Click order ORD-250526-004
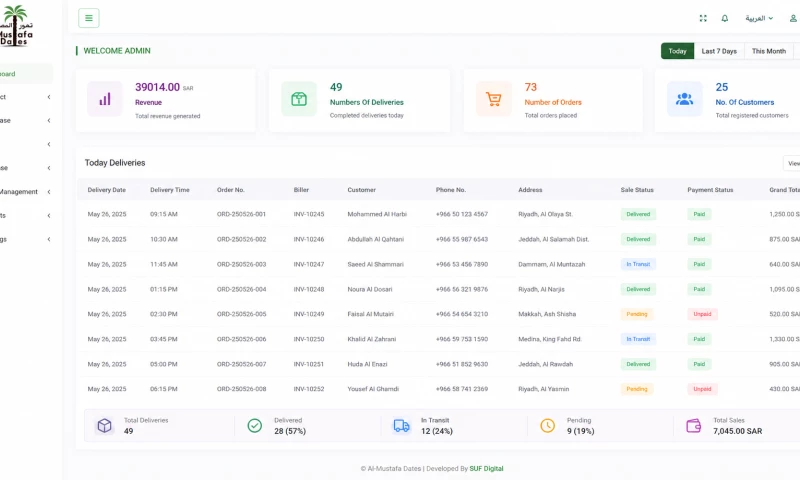The width and height of the screenshot is (800, 480). click(241, 289)
